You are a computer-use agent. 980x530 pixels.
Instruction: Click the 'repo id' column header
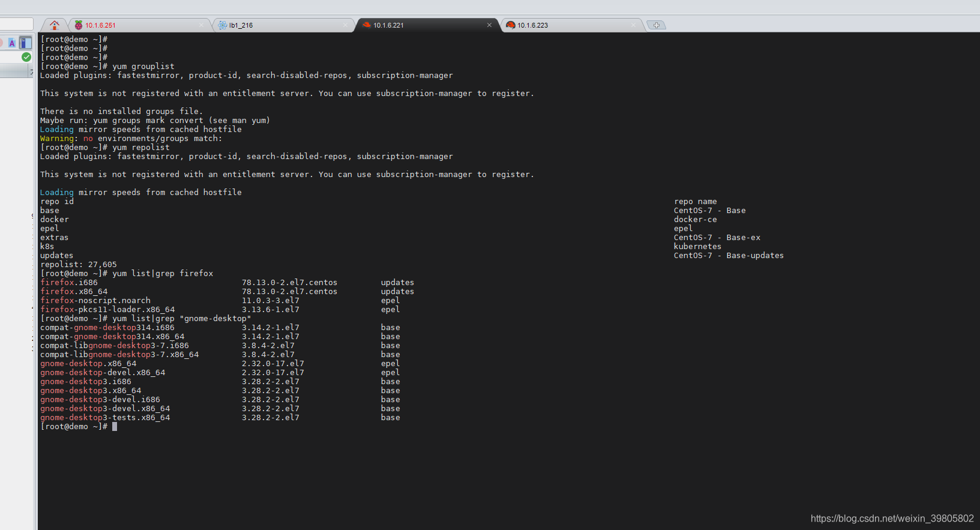coord(57,202)
